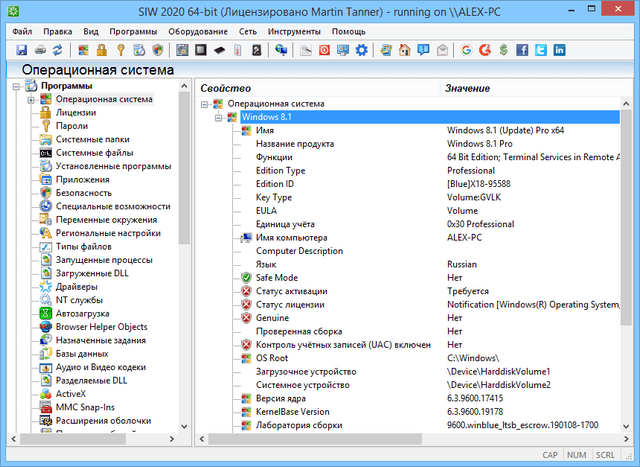Viewport: 640px width, 467px height.
Task: Collapse the Windows 8.1 node
Action: point(218,117)
